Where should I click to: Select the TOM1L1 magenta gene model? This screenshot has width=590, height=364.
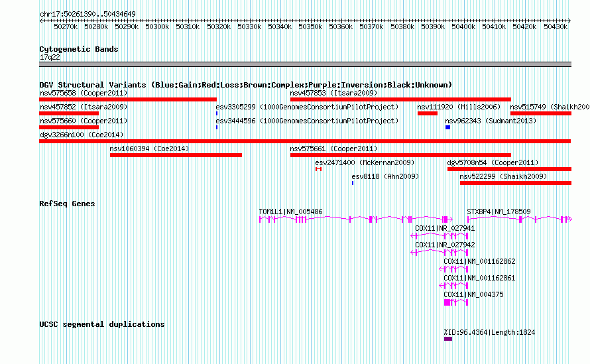(355, 219)
